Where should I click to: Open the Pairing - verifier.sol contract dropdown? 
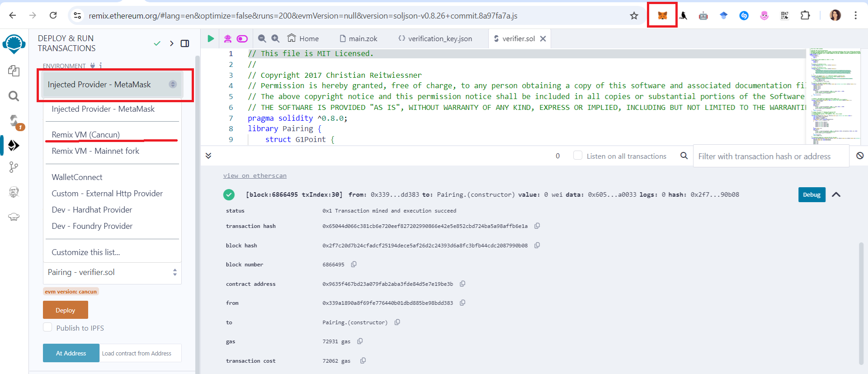(x=112, y=272)
